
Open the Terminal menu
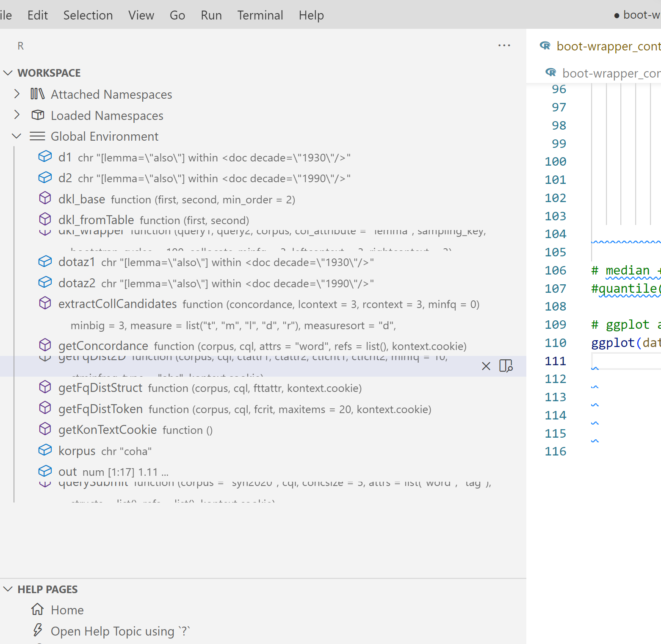coord(260,15)
